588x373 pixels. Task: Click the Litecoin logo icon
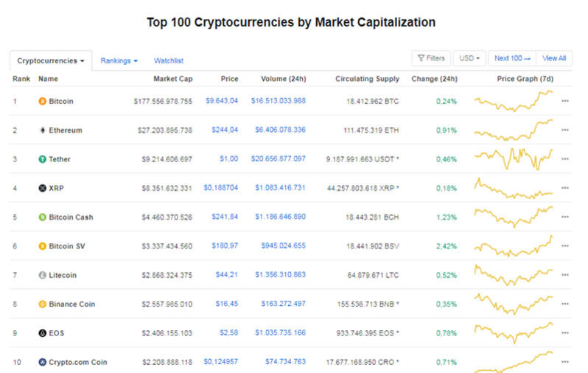tap(42, 275)
